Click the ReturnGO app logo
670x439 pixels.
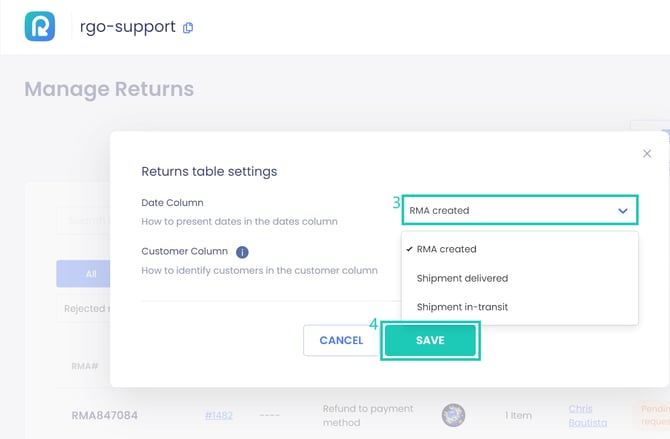40,27
